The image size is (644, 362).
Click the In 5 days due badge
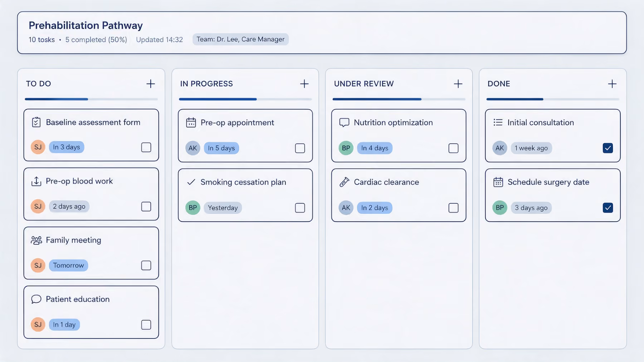pyautogui.click(x=221, y=148)
